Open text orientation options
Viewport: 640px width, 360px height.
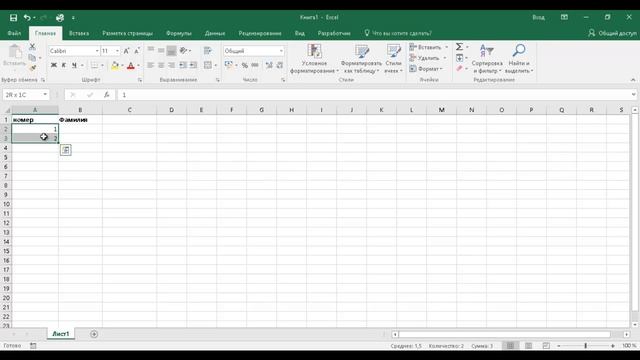(x=184, y=51)
